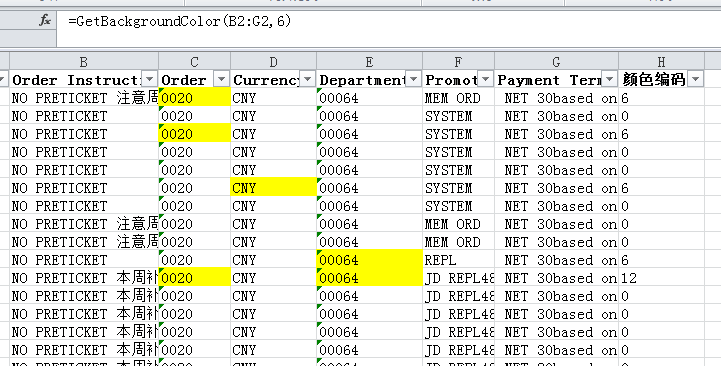This screenshot has width=721, height=366.
Task: Open the Currency column filter dropdown
Action: pyautogui.click(x=307, y=79)
